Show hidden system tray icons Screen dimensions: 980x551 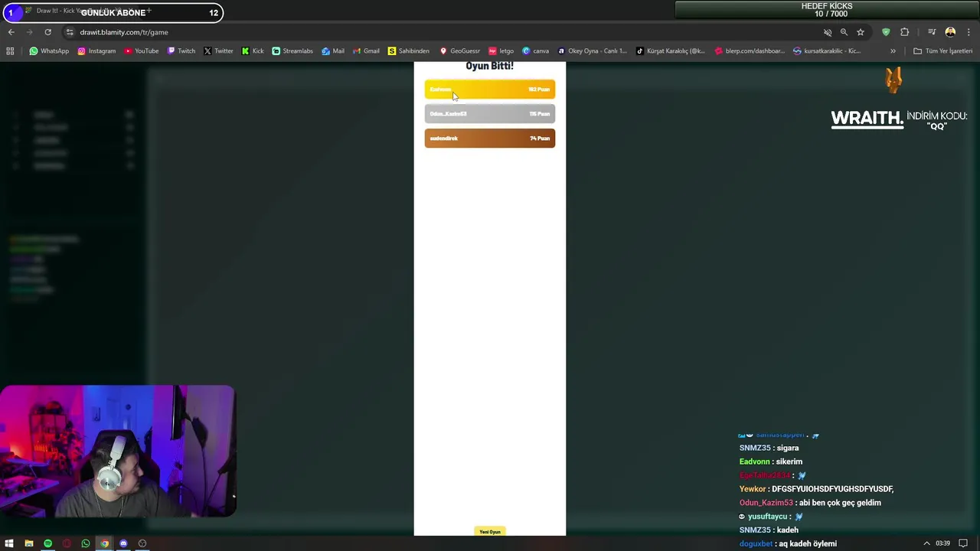pyautogui.click(x=926, y=543)
